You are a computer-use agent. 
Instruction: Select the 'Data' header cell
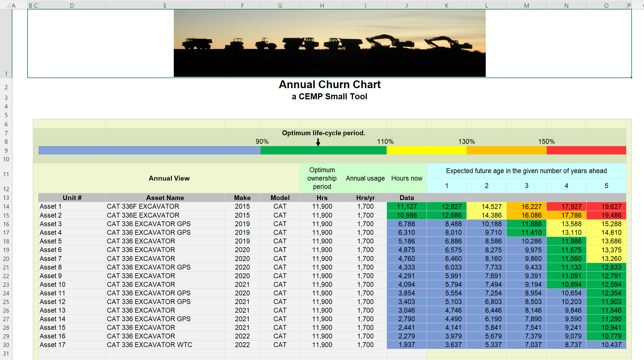(x=407, y=198)
